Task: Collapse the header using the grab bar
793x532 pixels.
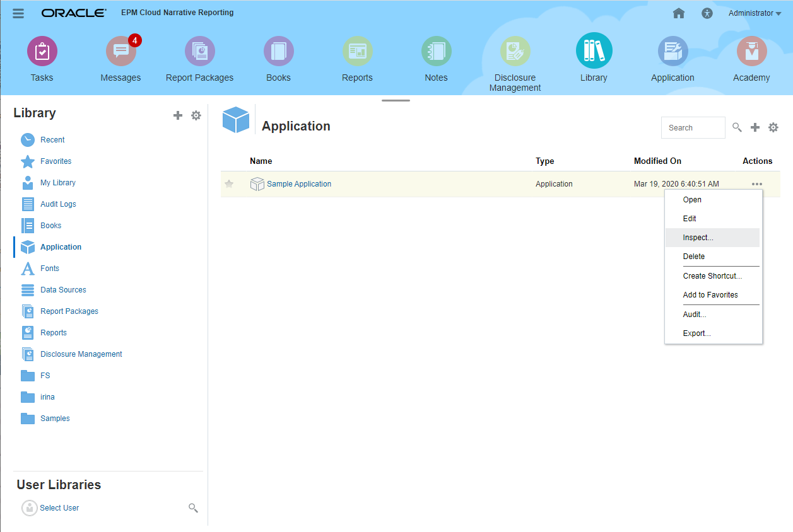Action: point(396,100)
